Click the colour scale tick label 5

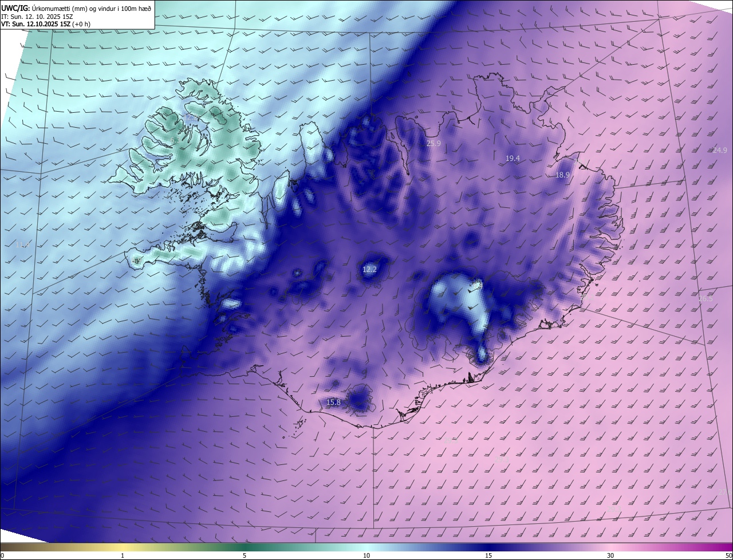(245, 555)
